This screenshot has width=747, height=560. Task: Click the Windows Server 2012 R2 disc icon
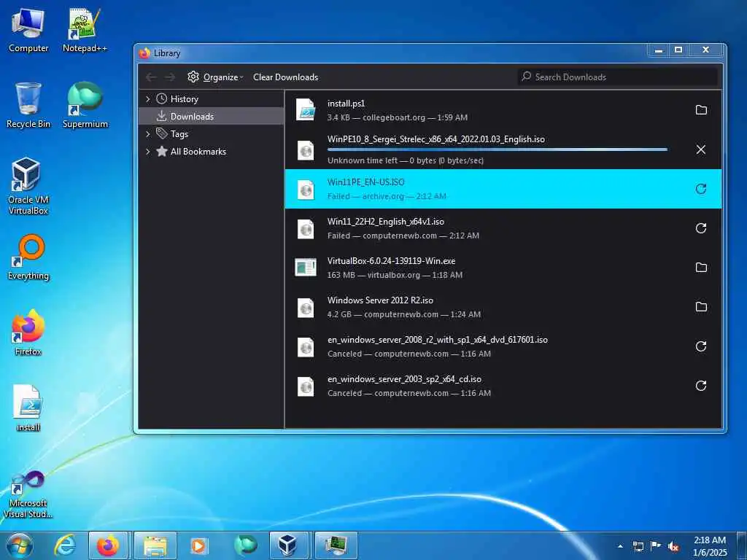pos(306,308)
